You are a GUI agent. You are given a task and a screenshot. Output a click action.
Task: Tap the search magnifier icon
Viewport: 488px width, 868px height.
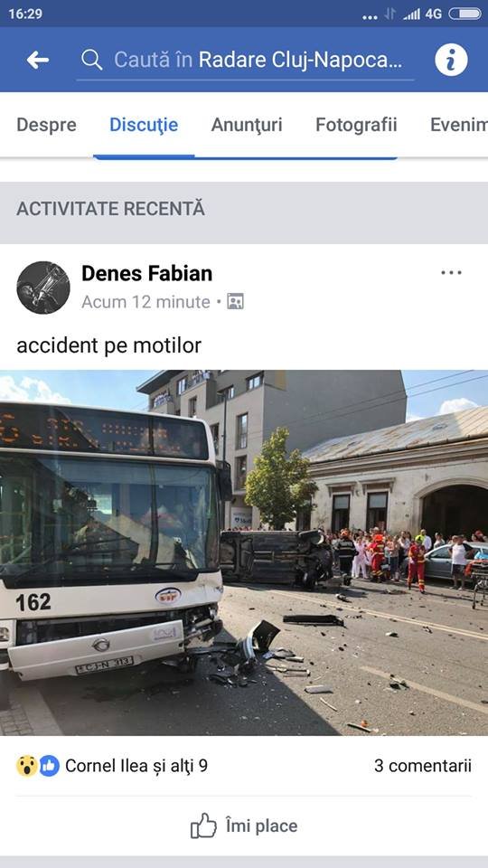[x=92, y=60]
